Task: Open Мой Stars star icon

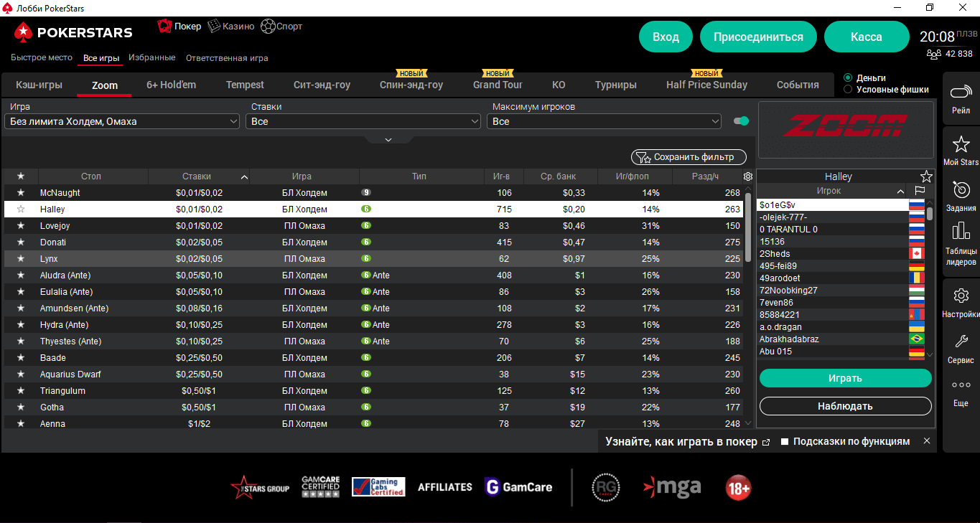Action: click(961, 143)
